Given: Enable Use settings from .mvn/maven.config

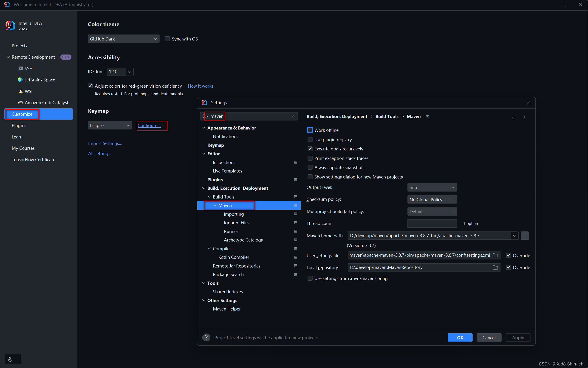Looking at the screenshot, I should [x=310, y=278].
